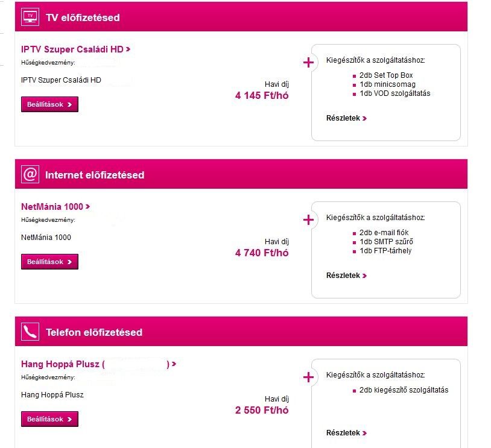The height and width of the screenshot is (448, 491).
Task: Click the 4 145 Ft/hó monthly fee
Action: (x=262, y=95)
